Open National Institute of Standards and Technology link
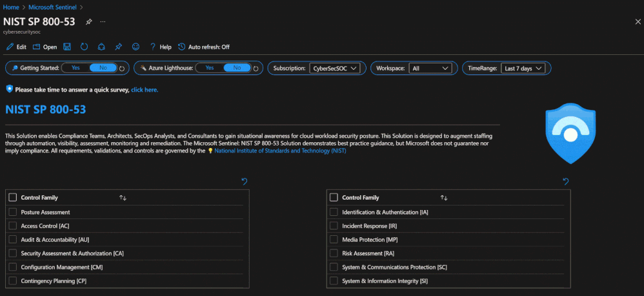Screen dimensions: 644x296 280,151
